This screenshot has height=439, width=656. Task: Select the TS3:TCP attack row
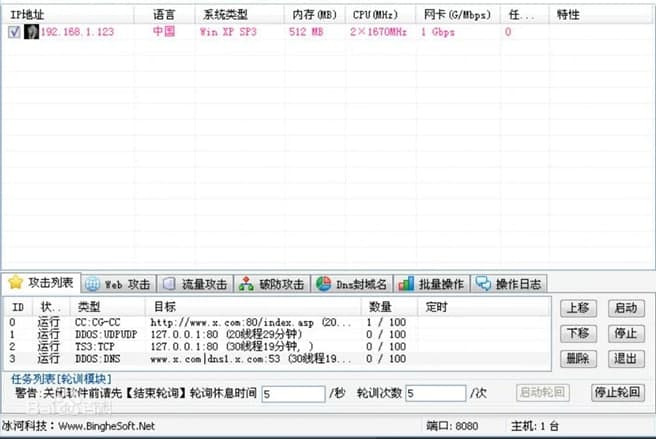tap(277, 347)
